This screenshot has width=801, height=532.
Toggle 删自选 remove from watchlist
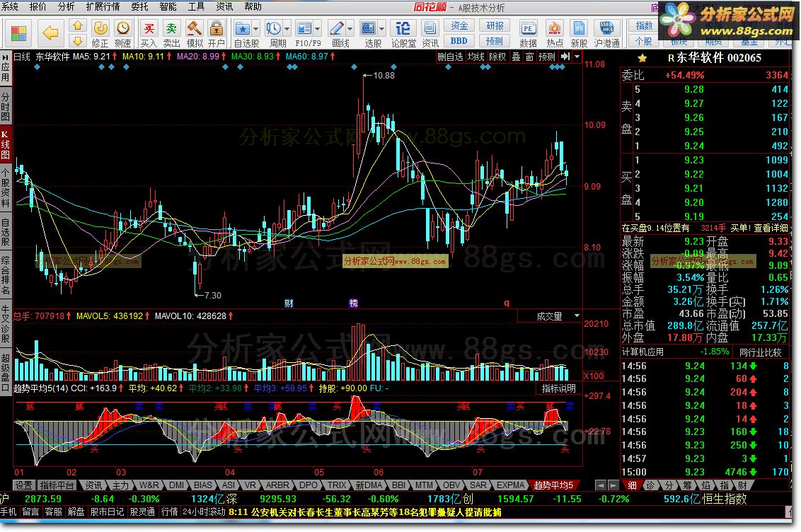pos(450,57)
